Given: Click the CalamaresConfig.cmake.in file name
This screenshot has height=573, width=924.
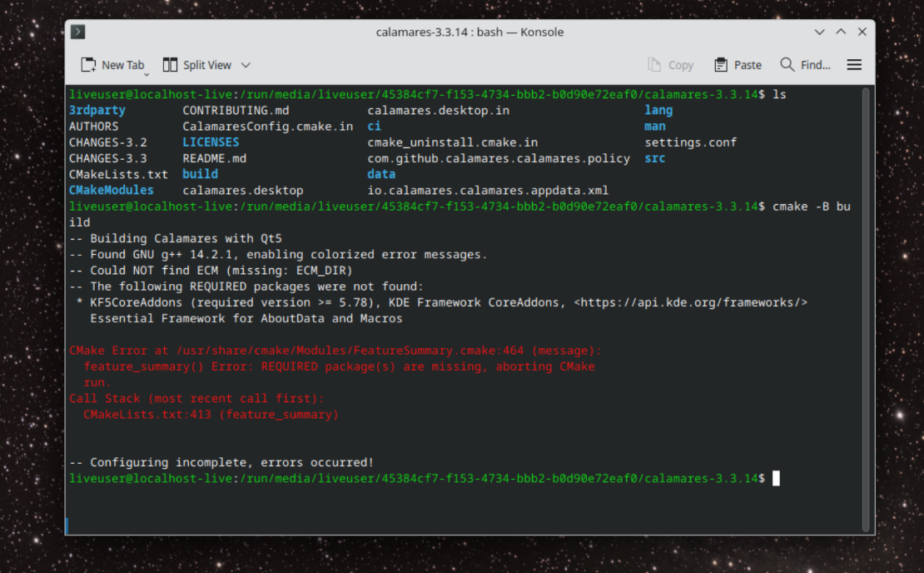Looking at the screenshot, I should pos(267,126).
